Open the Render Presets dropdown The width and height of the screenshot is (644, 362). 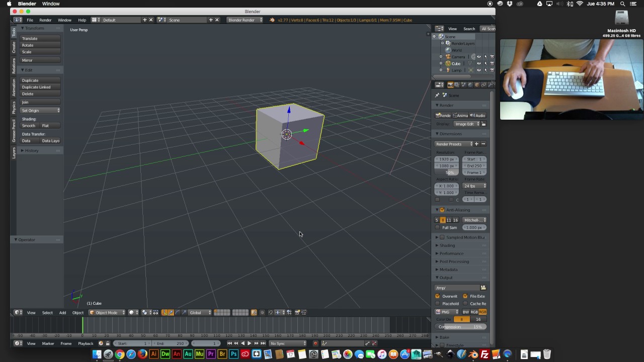pos(453,144)
